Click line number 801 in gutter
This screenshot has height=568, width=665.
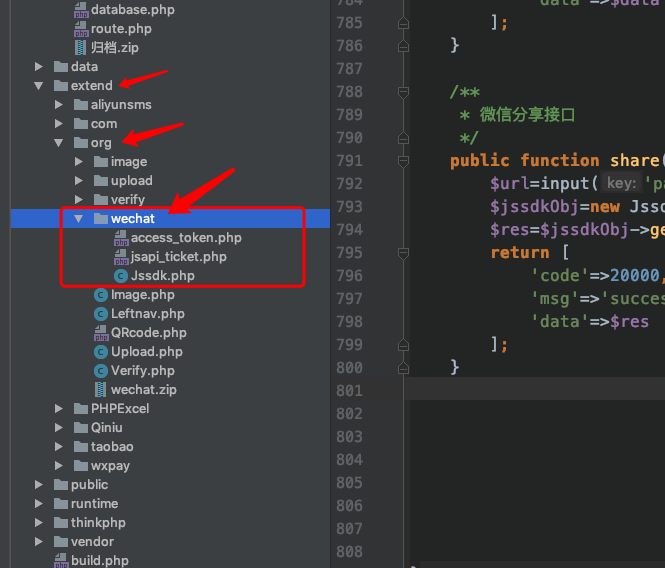pyautogui.click(x=349, y=391)
